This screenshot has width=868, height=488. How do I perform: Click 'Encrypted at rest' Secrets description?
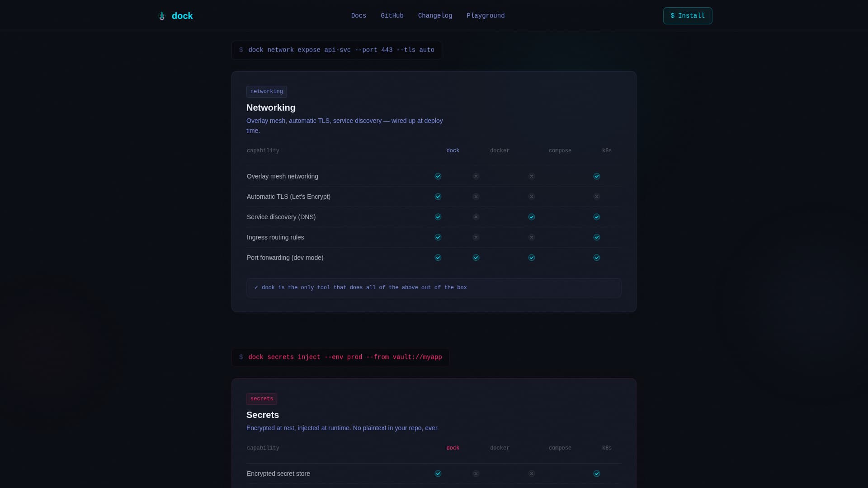(342, 428)
